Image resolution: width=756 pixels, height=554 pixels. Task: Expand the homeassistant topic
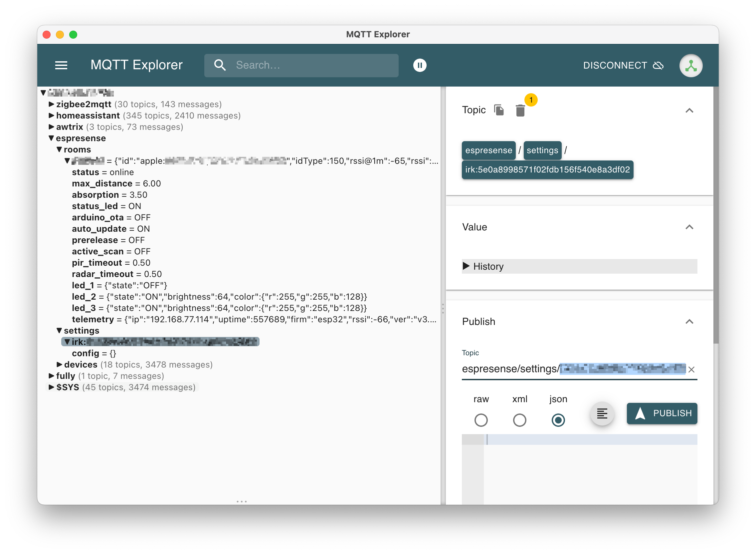51,116
